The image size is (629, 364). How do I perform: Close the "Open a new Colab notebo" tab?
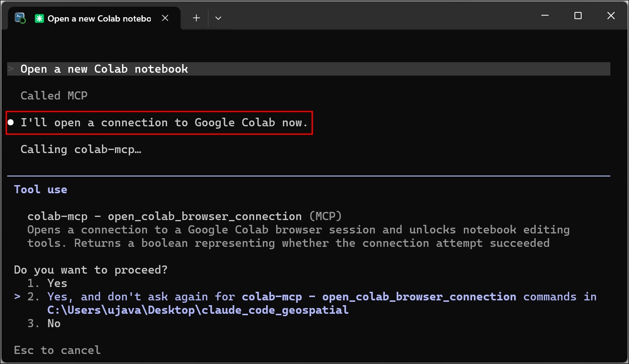click(x=165, y=18)
